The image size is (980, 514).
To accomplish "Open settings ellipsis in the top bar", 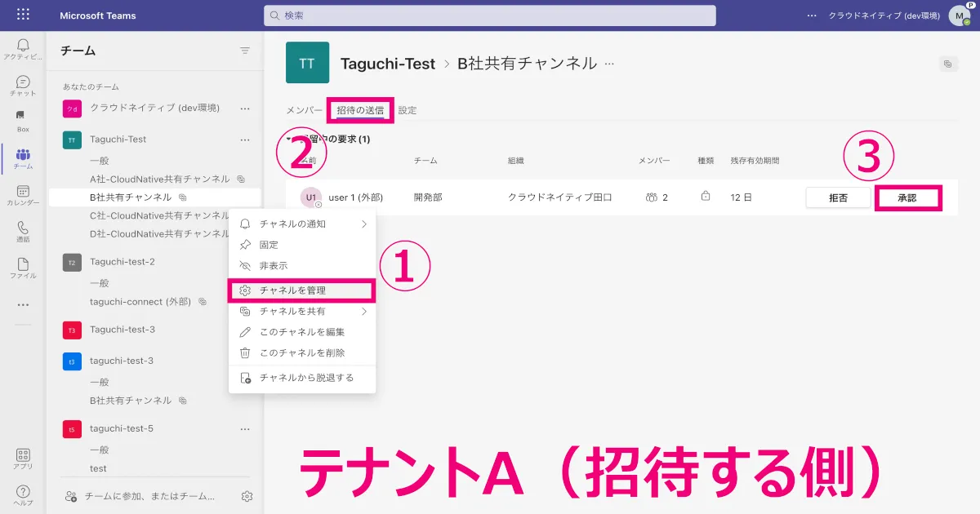I will (811, 15).
